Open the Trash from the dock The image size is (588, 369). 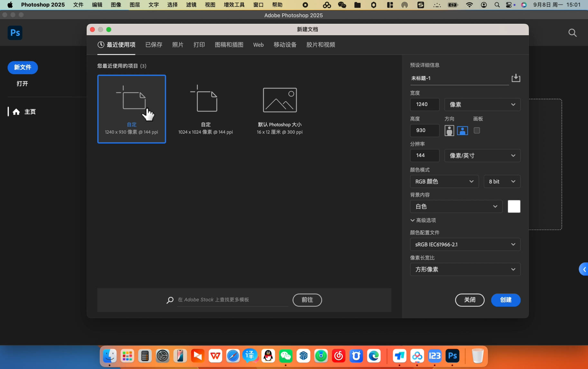coord(478,356)
